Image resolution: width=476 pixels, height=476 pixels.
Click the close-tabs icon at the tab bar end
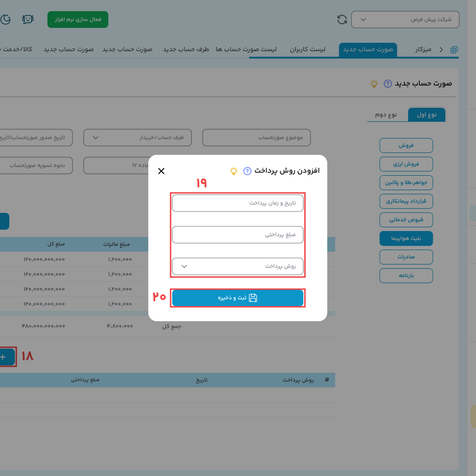tap(454, 50)
